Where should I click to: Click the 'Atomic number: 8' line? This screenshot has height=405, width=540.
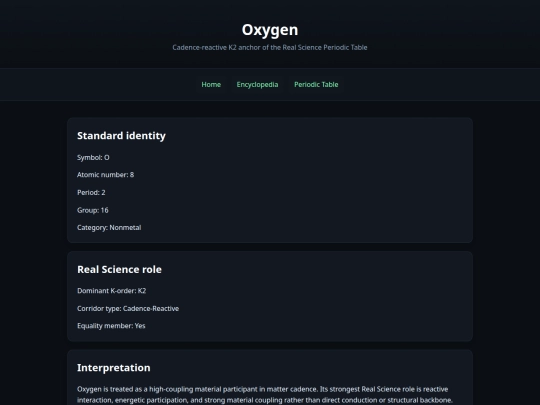click(x=105, y=175)
